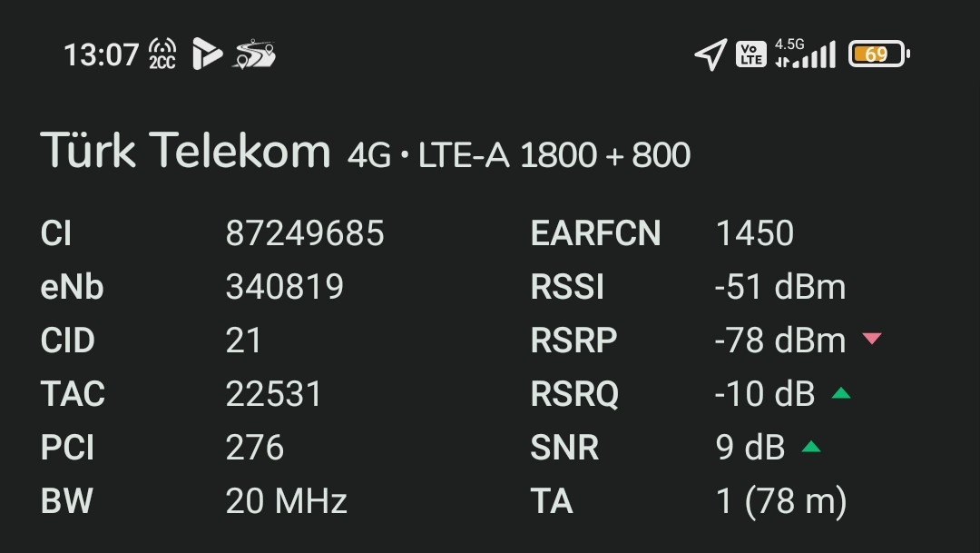Tap the green SNR up-trend arrow

pos(810,446)
